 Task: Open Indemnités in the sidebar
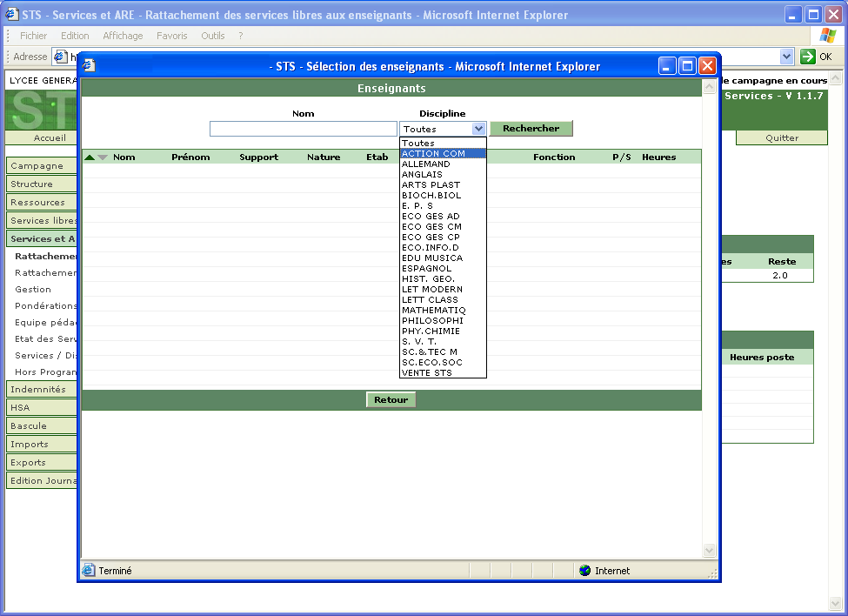tap(41, 390)
